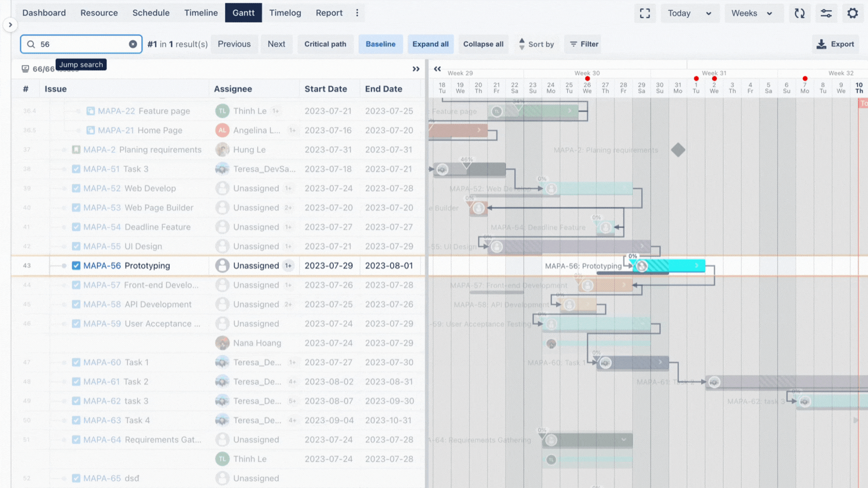This screenshot has height=488, width=868.
Task: Open the Timelog tab
Action: click(285, 13)
